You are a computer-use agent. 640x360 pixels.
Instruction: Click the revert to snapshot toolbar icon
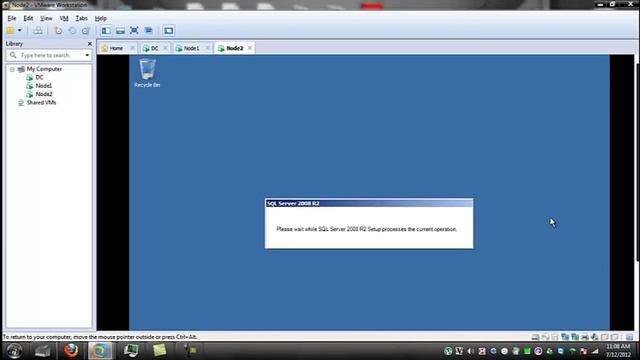(72, 31)
